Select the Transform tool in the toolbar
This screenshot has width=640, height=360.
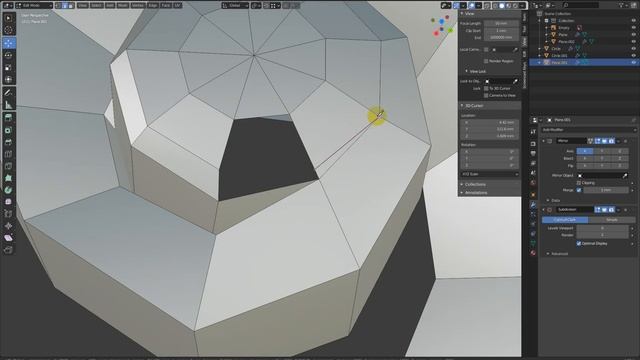(x=9, y=79)
